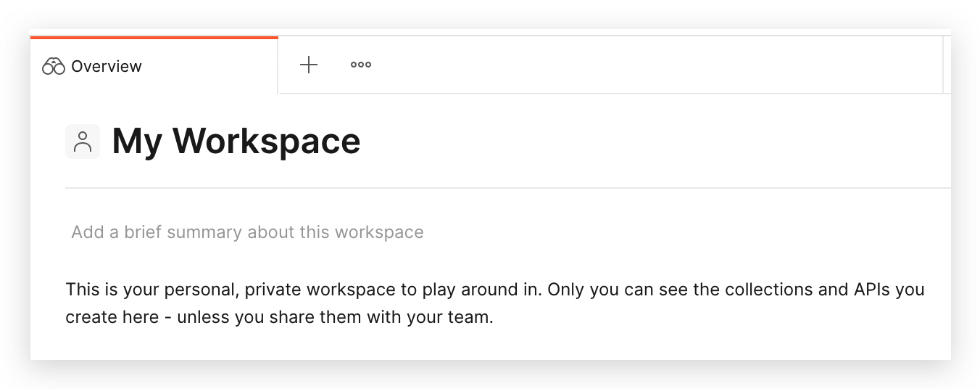This screenshot has height=389, width=980.
Task: Switch to the Overview tab
Action: 107,67
